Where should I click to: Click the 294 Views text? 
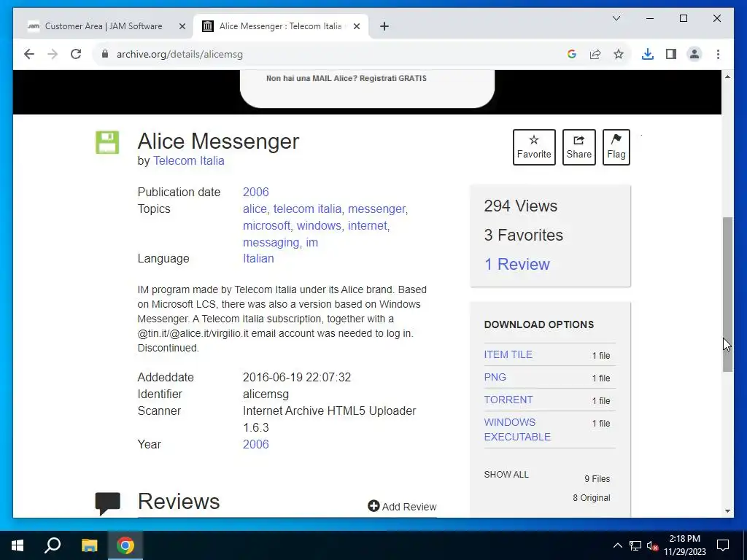coord(521,206)
